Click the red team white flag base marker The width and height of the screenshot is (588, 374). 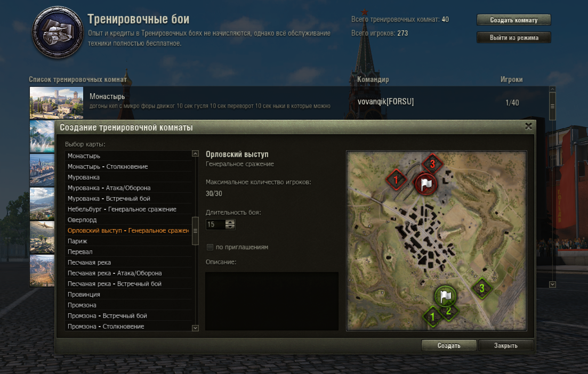click(425, 184)
